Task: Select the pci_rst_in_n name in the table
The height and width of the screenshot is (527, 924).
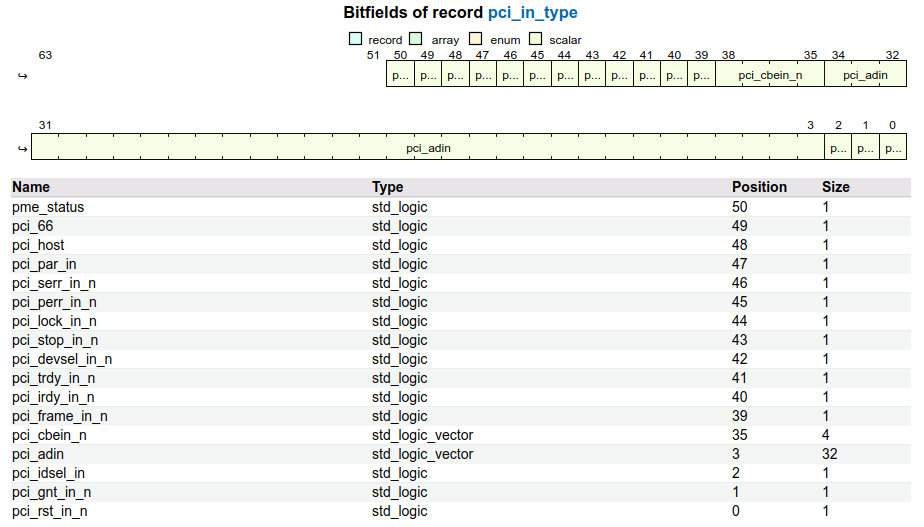Action: [50, 511]
